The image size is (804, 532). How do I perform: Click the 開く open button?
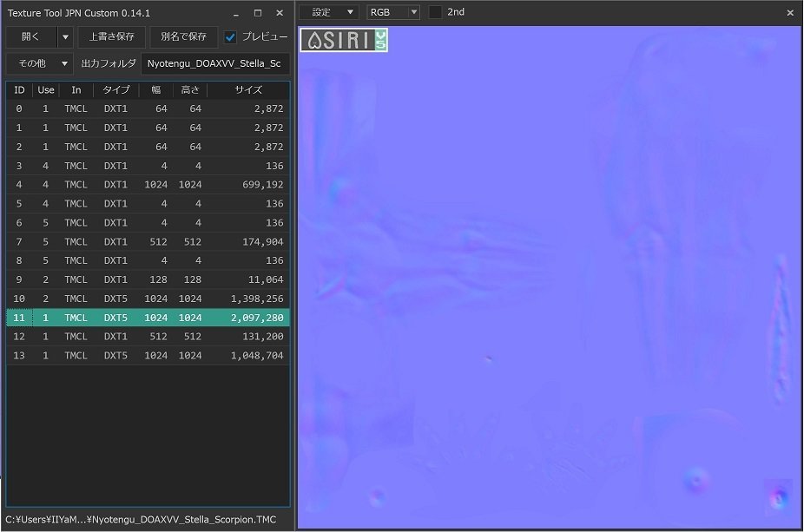(31, 37)
